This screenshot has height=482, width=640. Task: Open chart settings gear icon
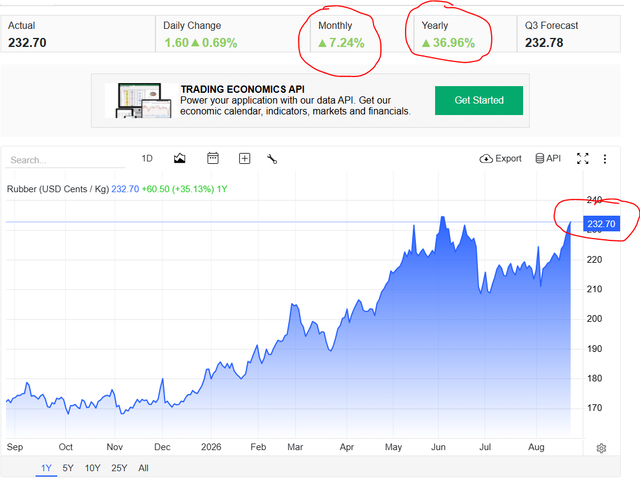(x=601, y=448)
